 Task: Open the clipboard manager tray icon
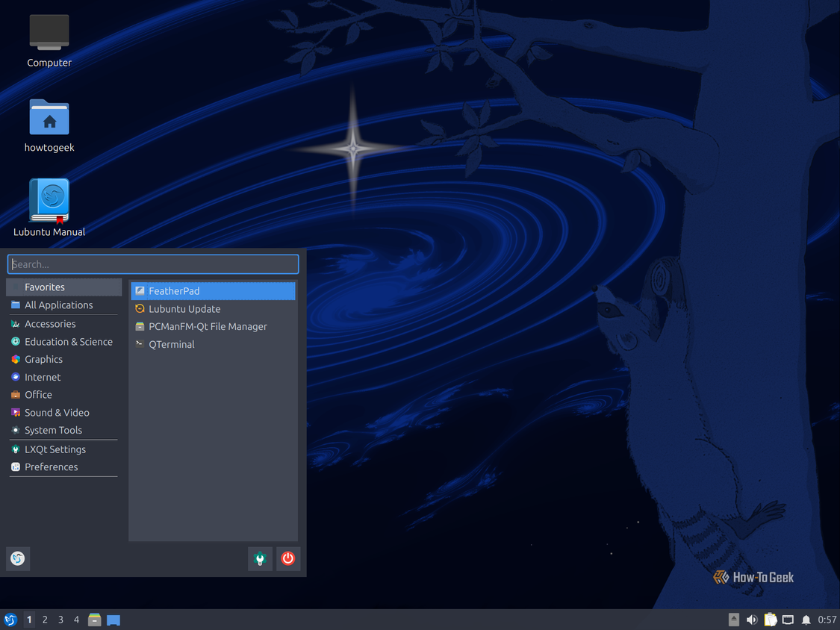tap(771, 620)
